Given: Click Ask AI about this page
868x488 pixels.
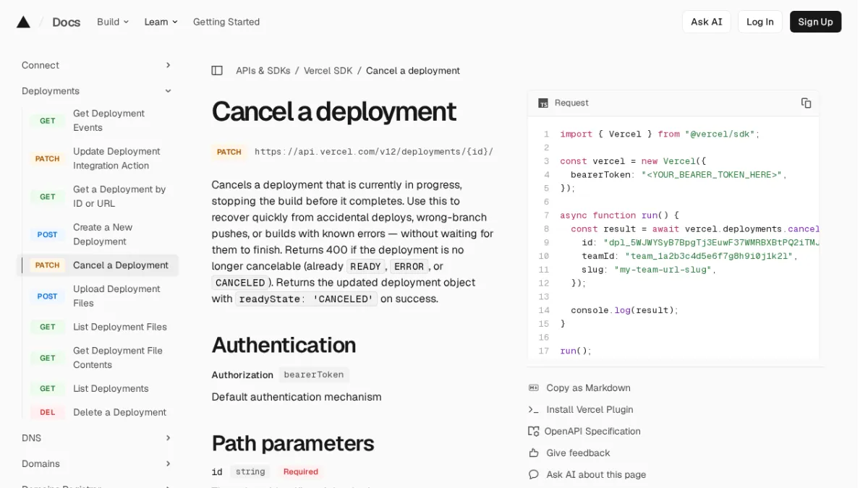Looking at the screenshot, I should (596, 475).
